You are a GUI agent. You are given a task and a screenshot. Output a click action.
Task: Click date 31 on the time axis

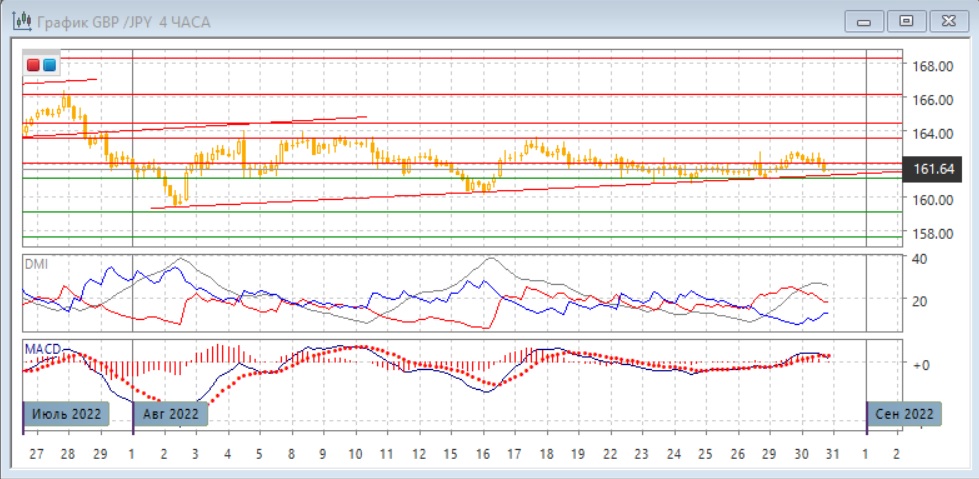pyautogui.click(x=832, y=453)
